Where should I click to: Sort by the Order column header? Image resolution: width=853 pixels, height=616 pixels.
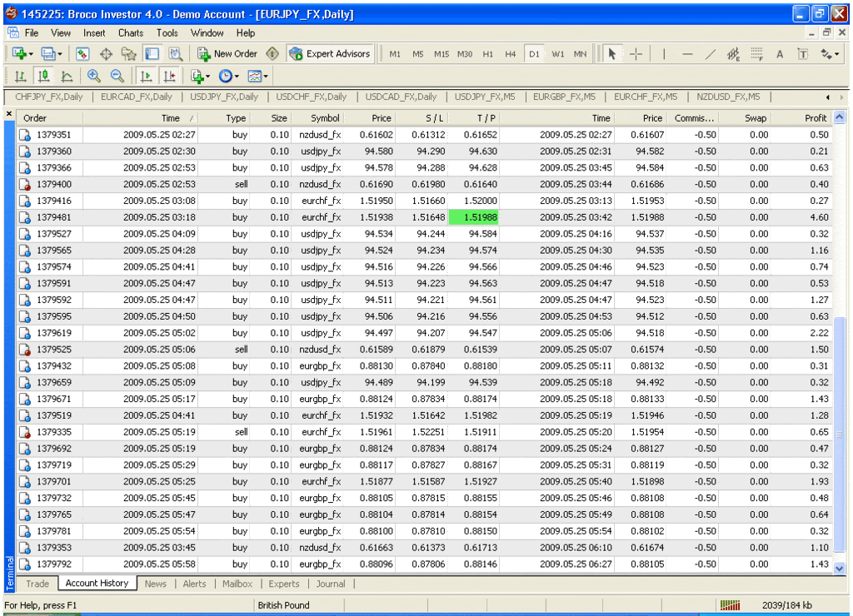point(50,118)
